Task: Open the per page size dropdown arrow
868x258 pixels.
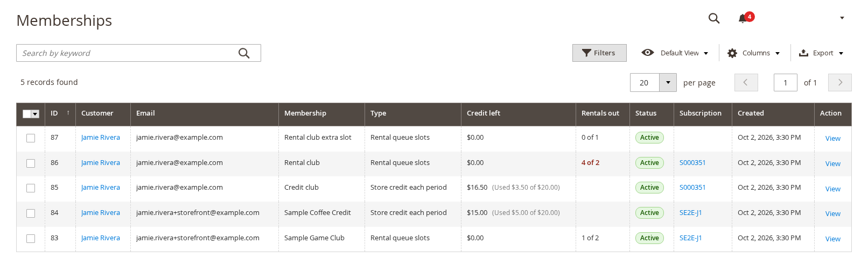Action: click(668, 83)
